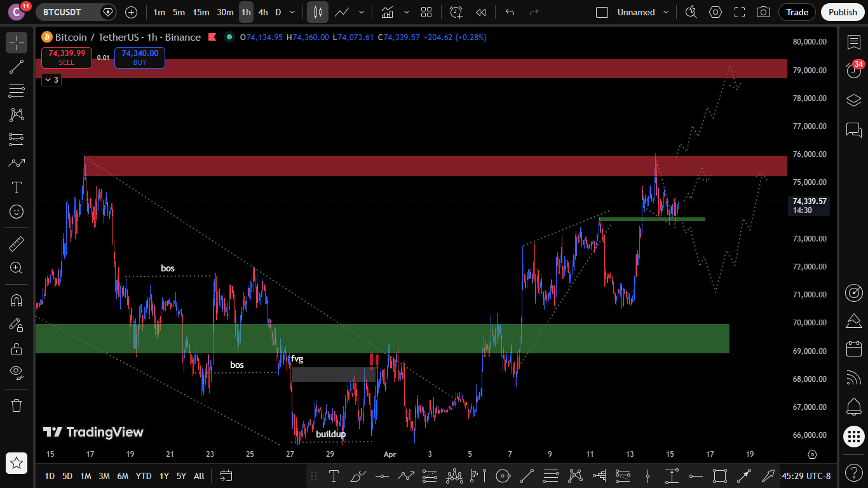Select the crosshair cursor tool
This screenshot has width=868, height=488.
click(17, 43)
